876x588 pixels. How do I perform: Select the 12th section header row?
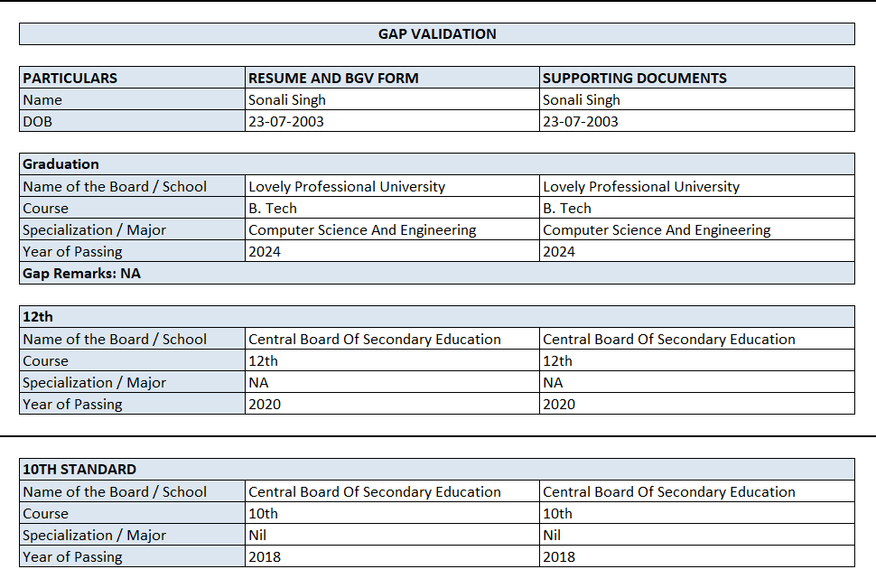(x=437, y=317)
